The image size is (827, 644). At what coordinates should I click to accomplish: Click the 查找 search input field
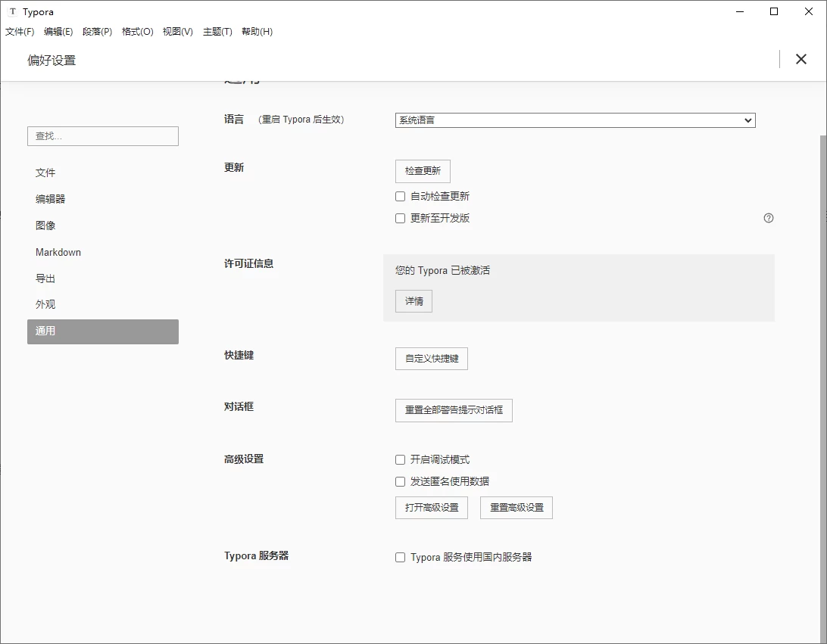[103, 136]
